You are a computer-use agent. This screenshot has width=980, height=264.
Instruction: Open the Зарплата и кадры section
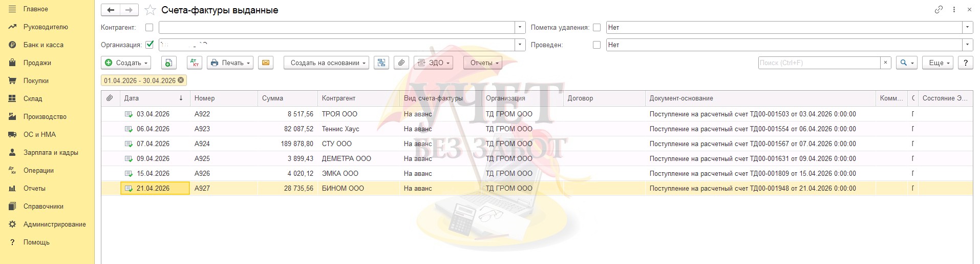[x=51, y=153]
